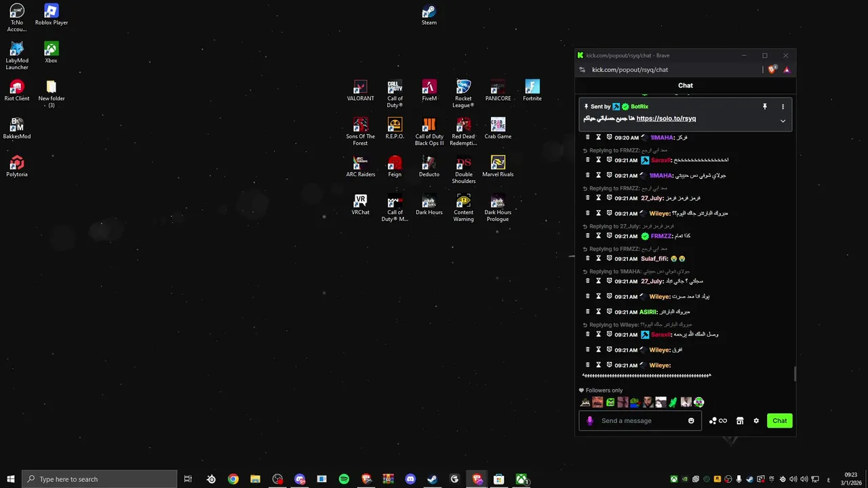Select the VALORANT desktop icon
The width and height of the screenshot is (868, 488).
point(360,91)
